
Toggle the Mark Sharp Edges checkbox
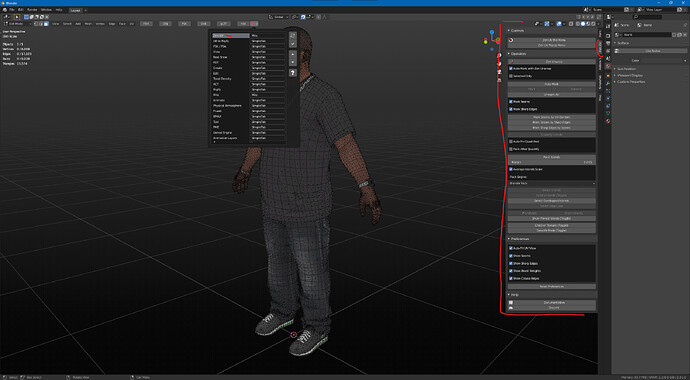pyautogui.click(x=510, y=109)
